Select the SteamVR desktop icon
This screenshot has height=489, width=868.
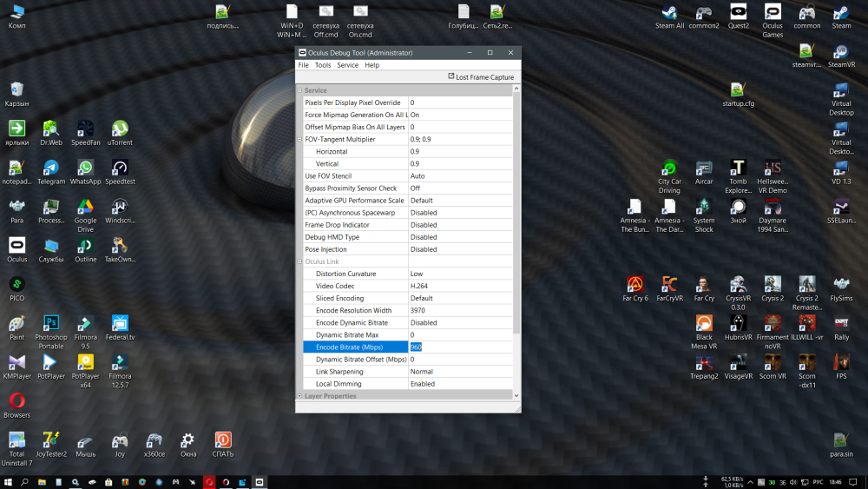841,53
